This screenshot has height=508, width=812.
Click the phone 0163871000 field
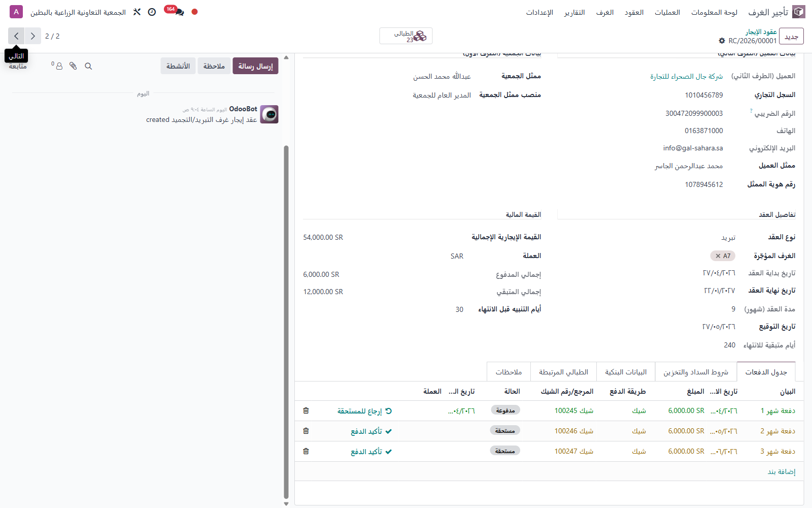(703, 131)
